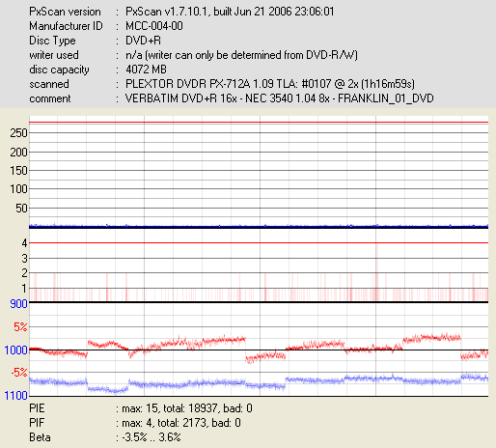The image size is (496, 448).
Task: Click the 250 label on PIE axis
Action: coord(18,133)
